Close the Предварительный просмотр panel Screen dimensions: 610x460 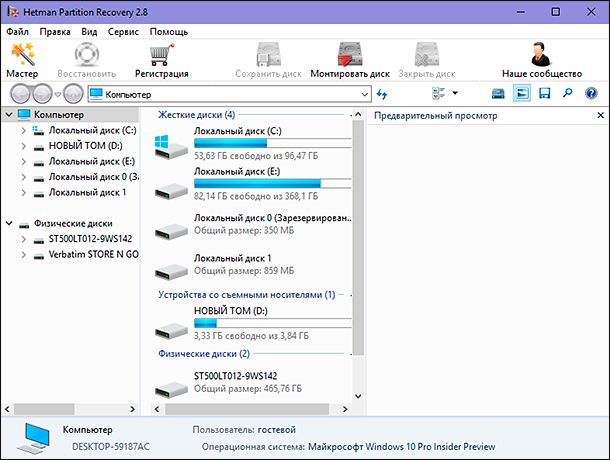tap(601, 115)
